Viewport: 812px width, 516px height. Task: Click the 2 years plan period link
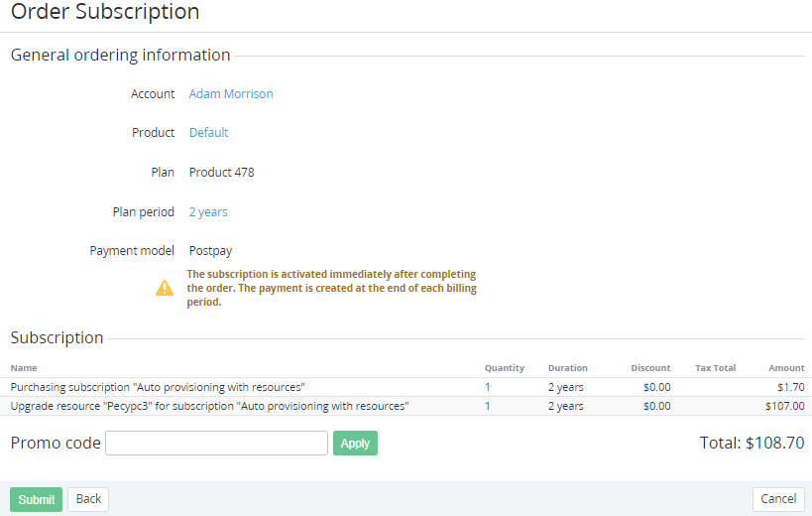208,212
